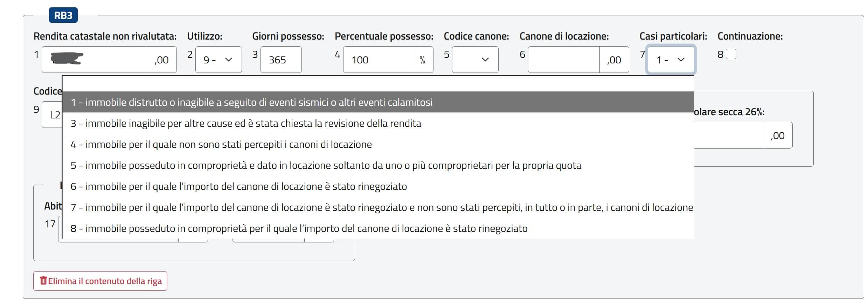Click the Canone di locazione field
Viewport: 868px width, 302px height.
point(564,60)
